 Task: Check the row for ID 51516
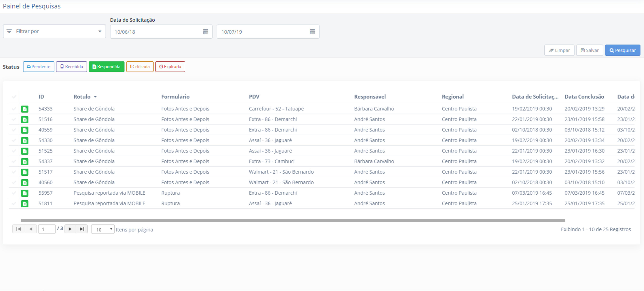click(14, 119)
